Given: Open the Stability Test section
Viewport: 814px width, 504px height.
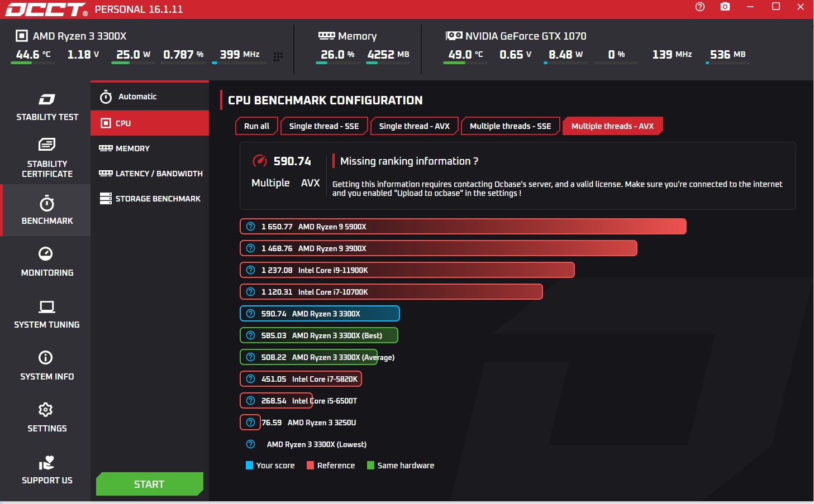Looking at the screenshot, I should pos(47,107).
